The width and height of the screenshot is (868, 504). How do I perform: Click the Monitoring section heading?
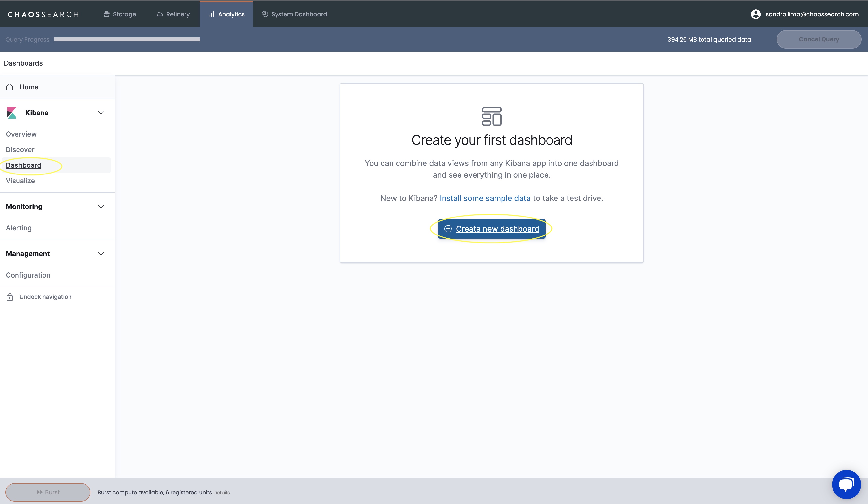coord(24,206)
